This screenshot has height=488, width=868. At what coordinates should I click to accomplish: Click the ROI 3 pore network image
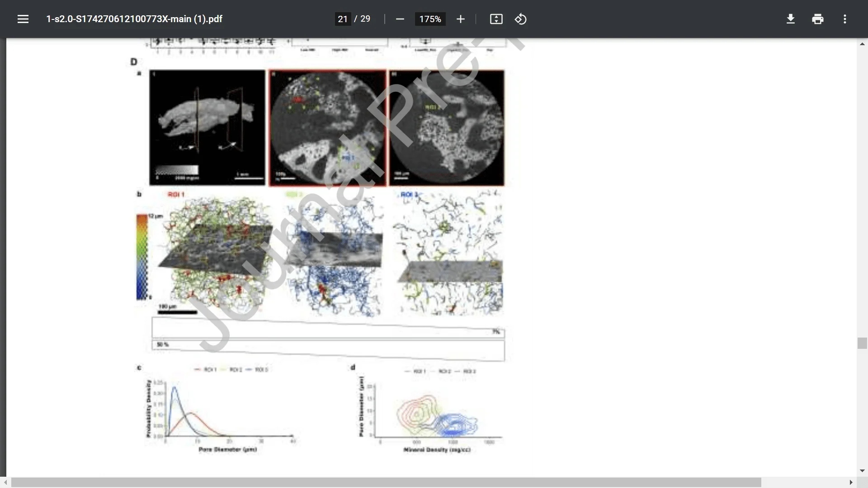[448, 253]
